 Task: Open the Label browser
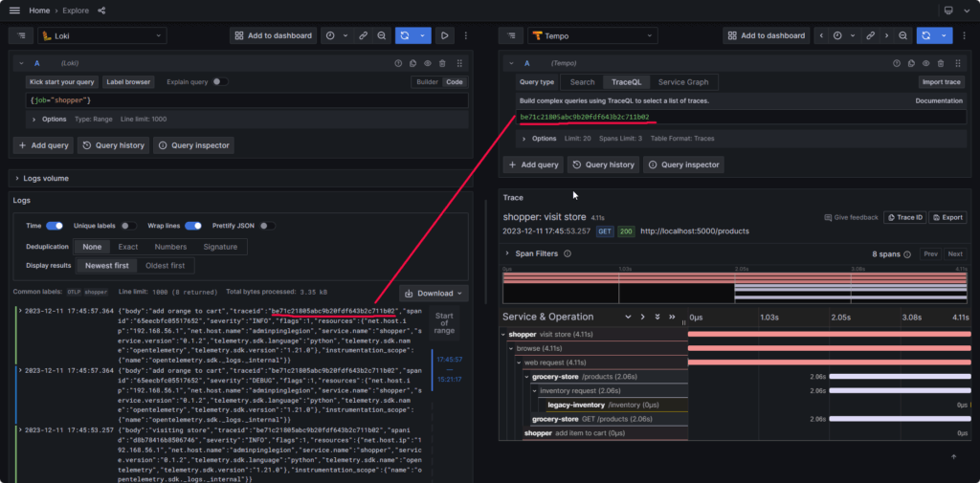(x=128, y=82)
